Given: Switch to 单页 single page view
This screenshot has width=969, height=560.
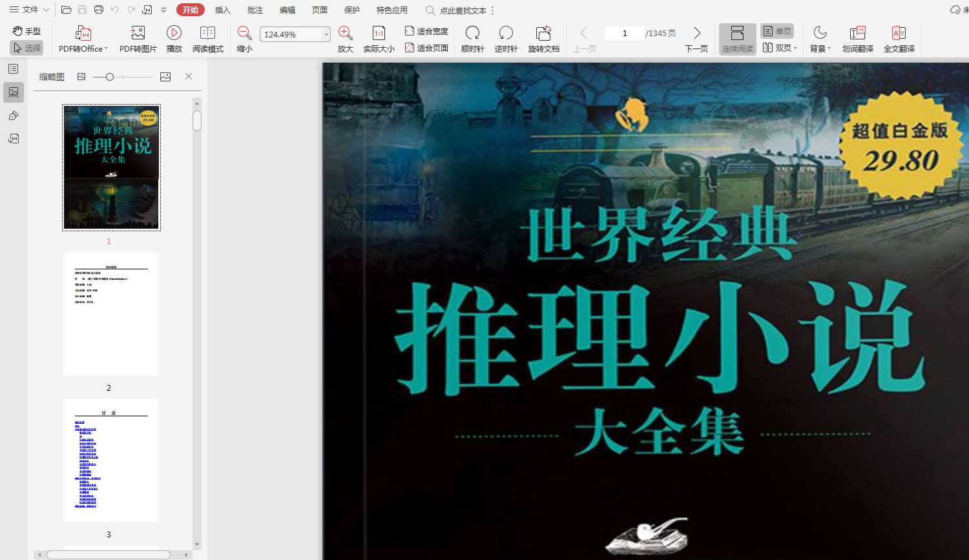Looking at the screenshot, I should 776,31.
